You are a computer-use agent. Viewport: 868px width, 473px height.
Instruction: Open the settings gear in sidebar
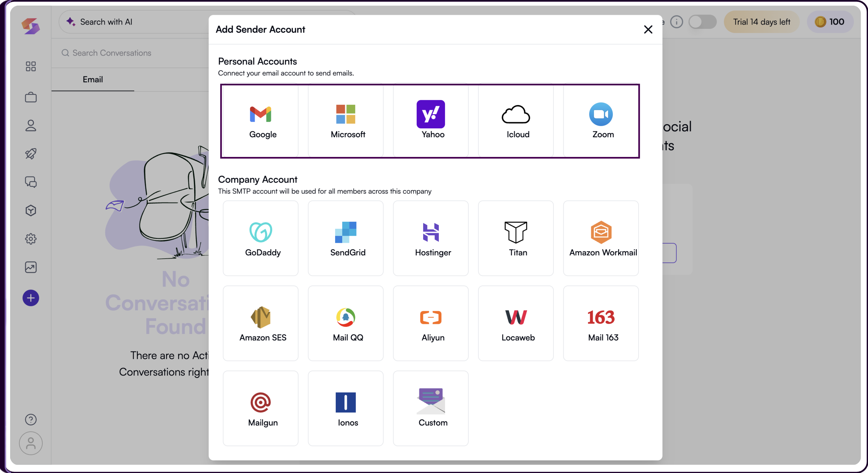[x=31, y=239]
